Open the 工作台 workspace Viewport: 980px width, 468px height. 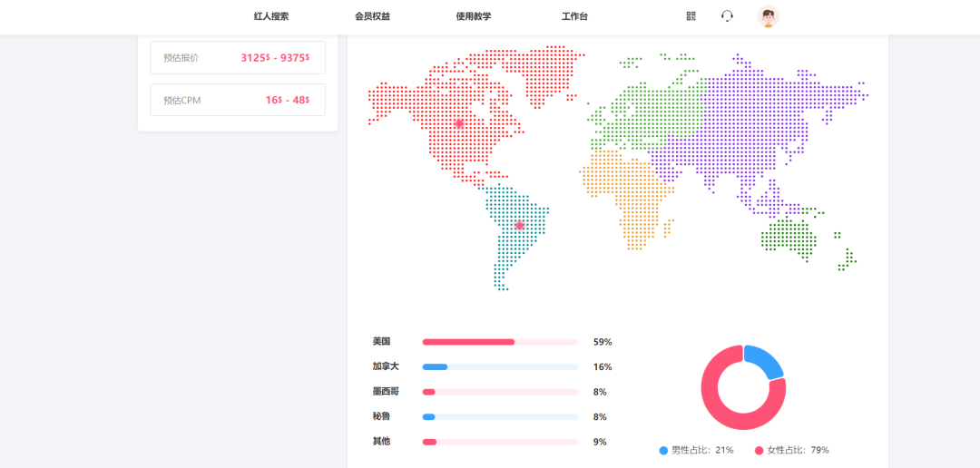574,16
